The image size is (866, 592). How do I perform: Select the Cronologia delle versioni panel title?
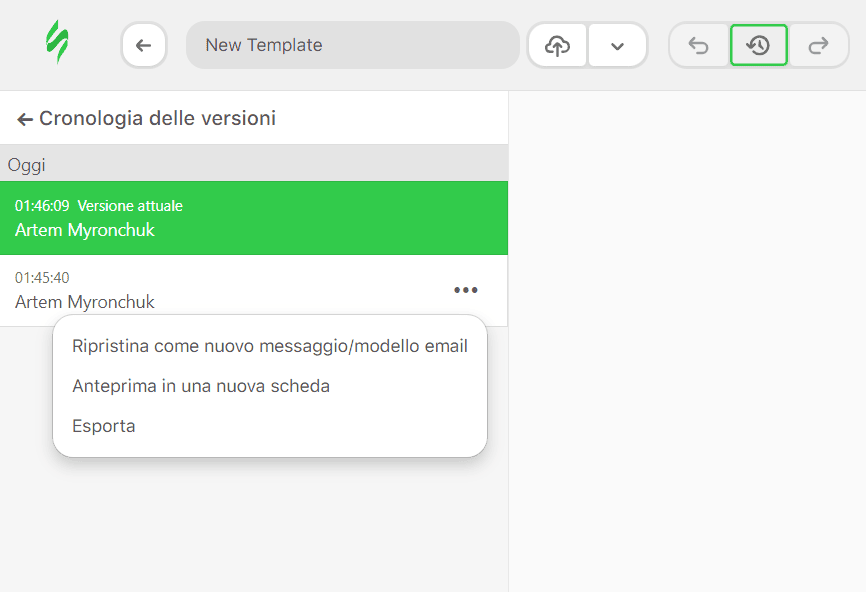click(156, 117)
